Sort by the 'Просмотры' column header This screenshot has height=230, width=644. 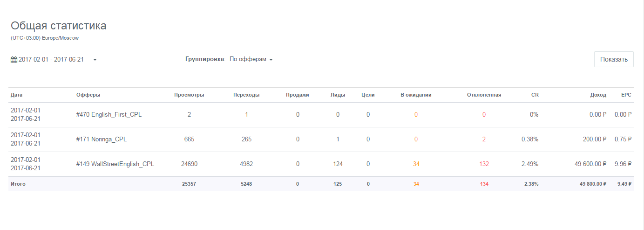[x=189, y=95]
